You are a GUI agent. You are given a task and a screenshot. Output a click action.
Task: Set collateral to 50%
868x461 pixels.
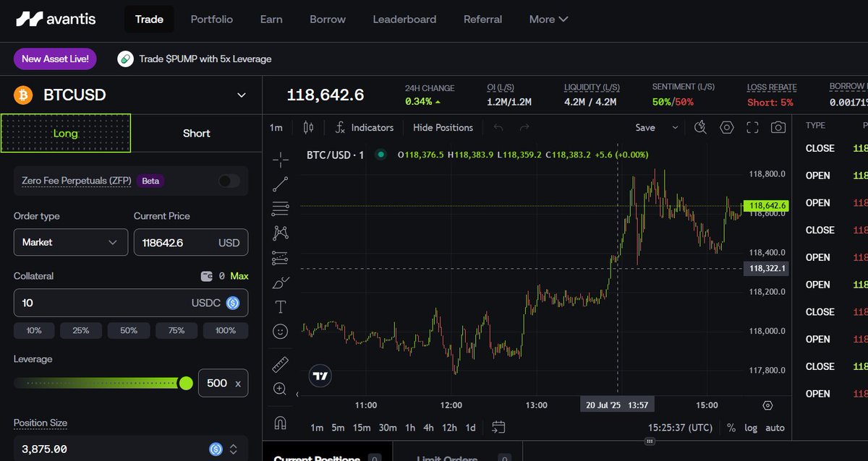(129, 330)
